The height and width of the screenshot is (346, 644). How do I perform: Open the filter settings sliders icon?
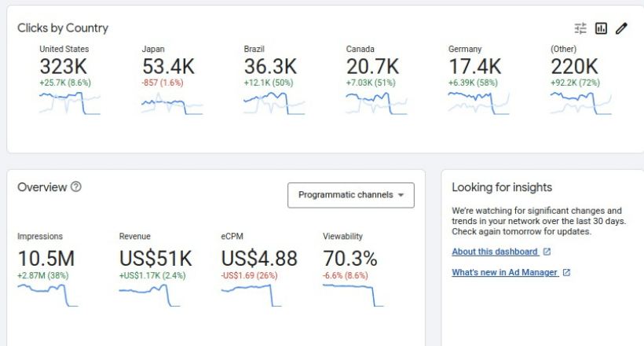580,28
